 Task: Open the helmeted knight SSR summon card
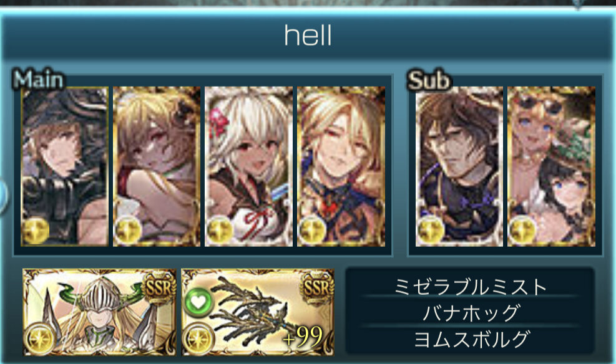click(99, 312)
